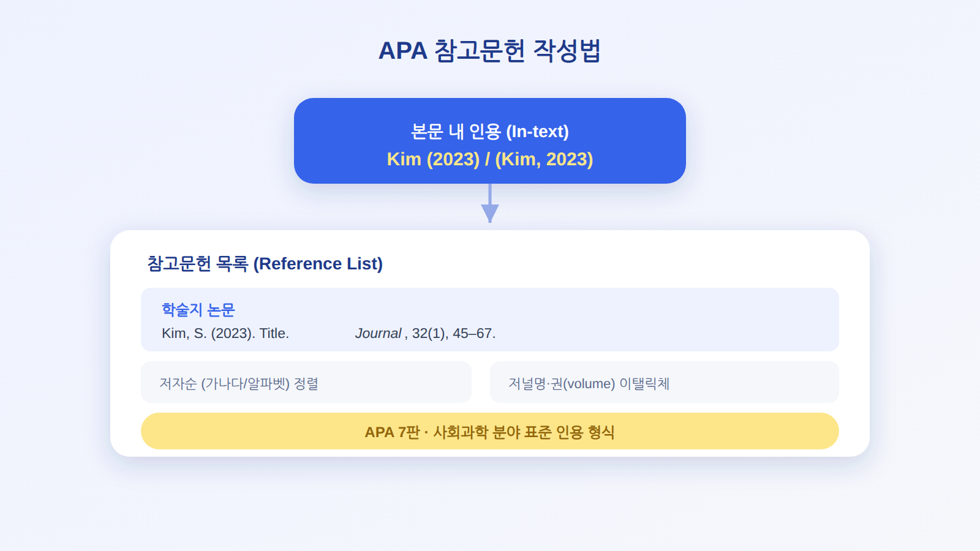Click the 학술지 논문 label
This screenshot has height=551, width=980.
198,310
